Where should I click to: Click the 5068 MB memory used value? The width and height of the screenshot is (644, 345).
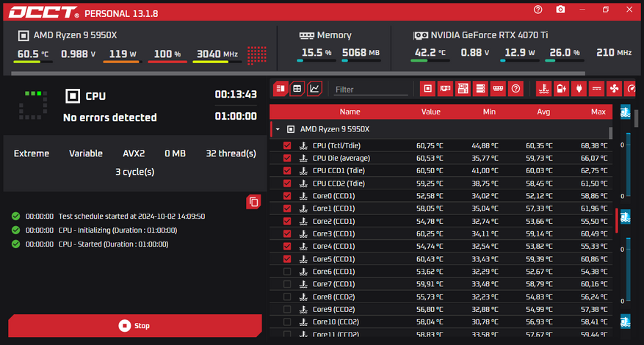[361, 53]
